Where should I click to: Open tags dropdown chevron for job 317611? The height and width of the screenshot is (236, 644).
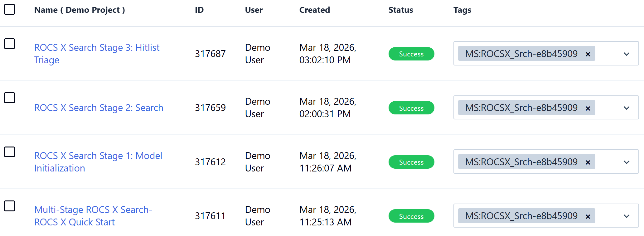pos(626,216)
